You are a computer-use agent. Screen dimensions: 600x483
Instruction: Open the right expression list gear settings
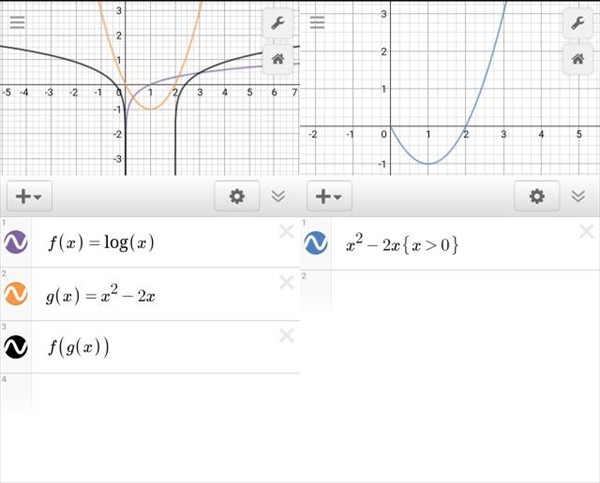[x=537, y=196]
